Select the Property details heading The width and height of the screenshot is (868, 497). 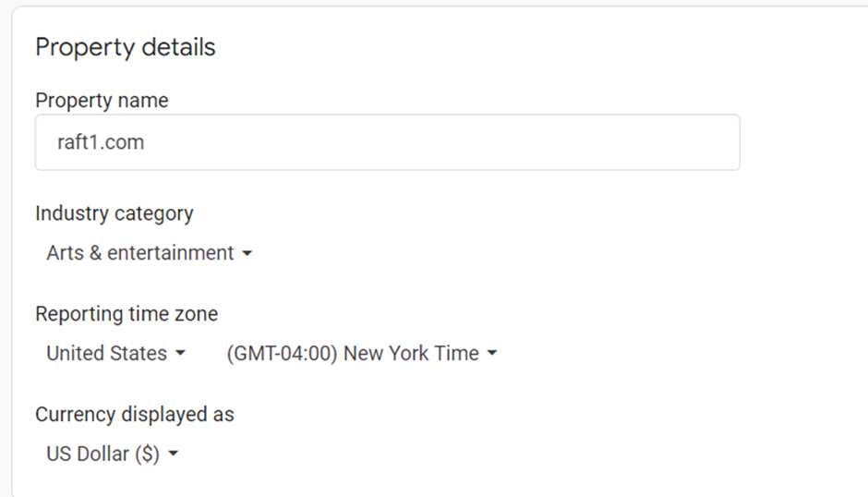[x=125, y=47]
